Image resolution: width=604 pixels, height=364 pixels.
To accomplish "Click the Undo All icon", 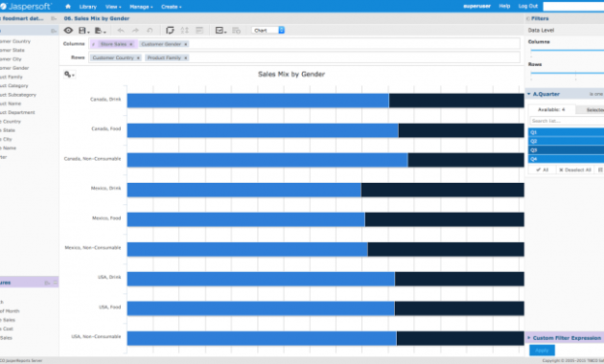I will click(150, 31).
